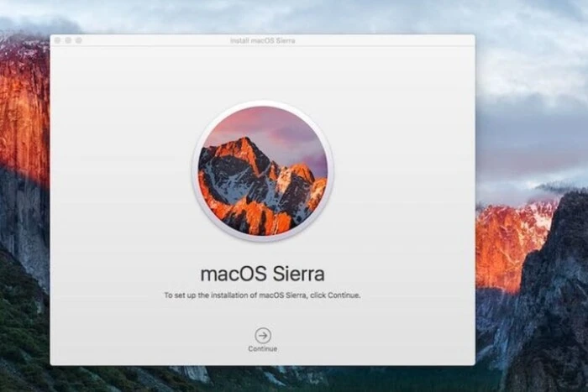
Task: Click the Install macOS Sierra window title
Action: tap(262, 40)
